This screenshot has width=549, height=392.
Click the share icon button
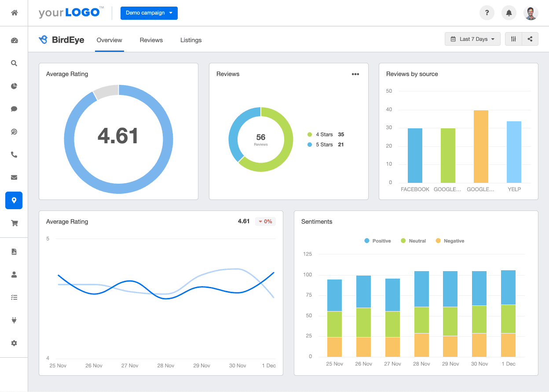pyautogui.click(x=530, y=39)
